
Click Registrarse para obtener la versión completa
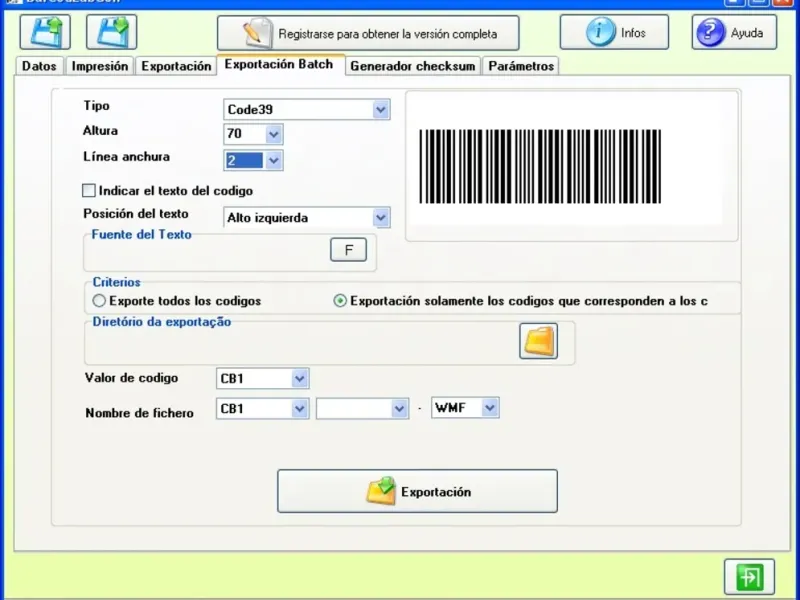[x=368, y=33]
